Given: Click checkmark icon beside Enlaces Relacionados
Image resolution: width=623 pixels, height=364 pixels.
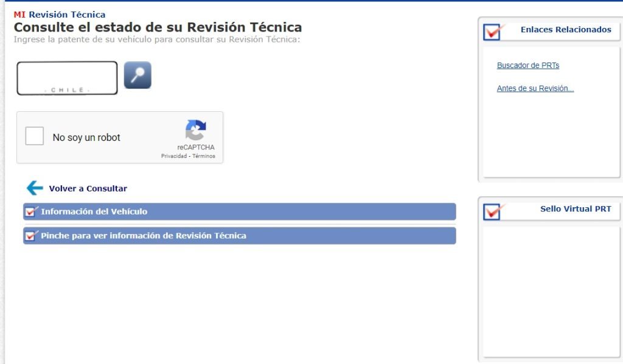Looking at the screenshot, I should click(x=493, y=32).
